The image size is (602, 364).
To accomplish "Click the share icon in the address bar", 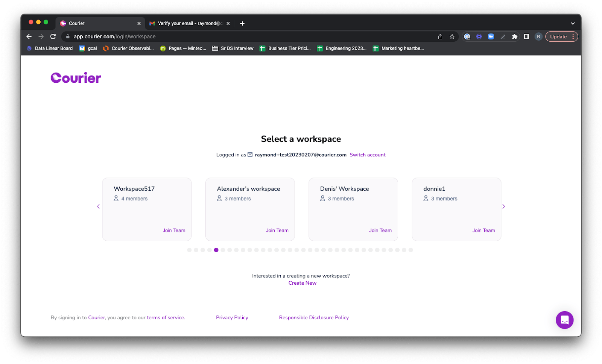I will (x=439, y=36).
